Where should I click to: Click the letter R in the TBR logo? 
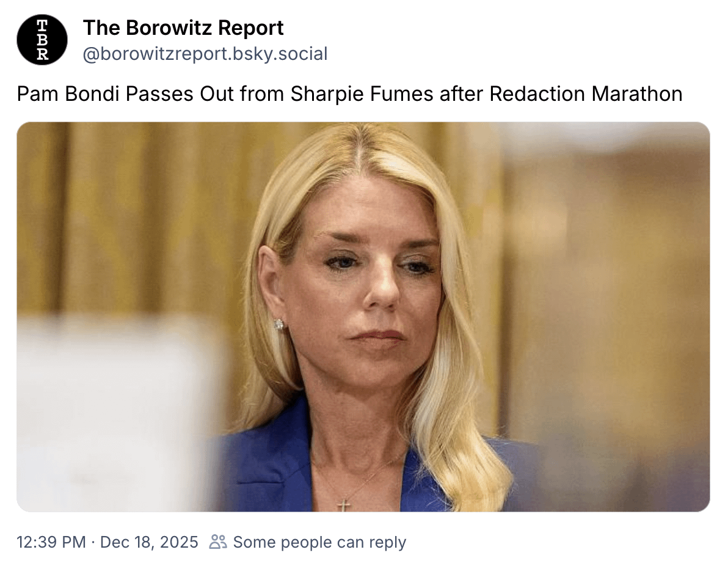click(x=42, y=54)
